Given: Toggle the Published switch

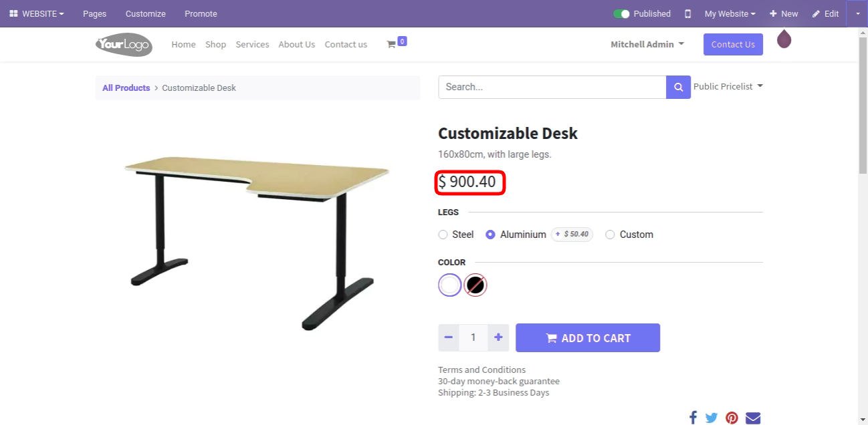Looking at the screenshot, I should (622, 14).
